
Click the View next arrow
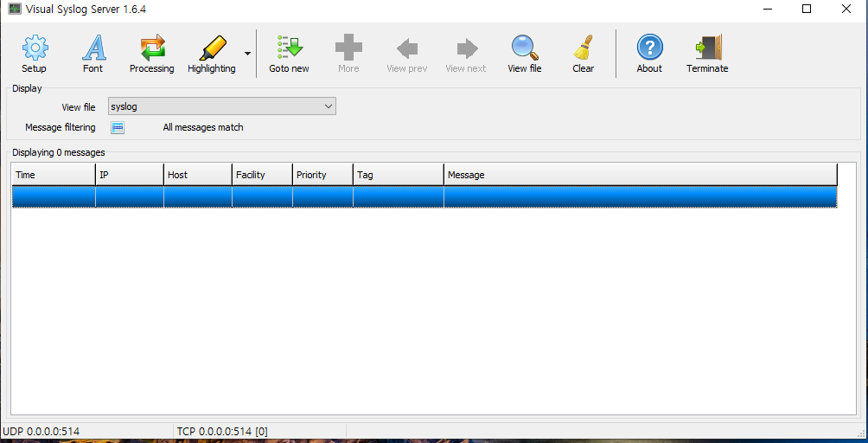467,48
